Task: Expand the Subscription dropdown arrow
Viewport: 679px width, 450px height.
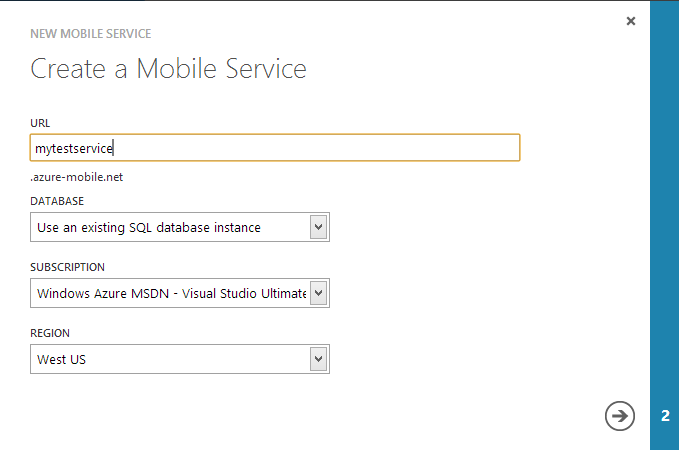Action: pyautogui.click(x=318, y=293)
